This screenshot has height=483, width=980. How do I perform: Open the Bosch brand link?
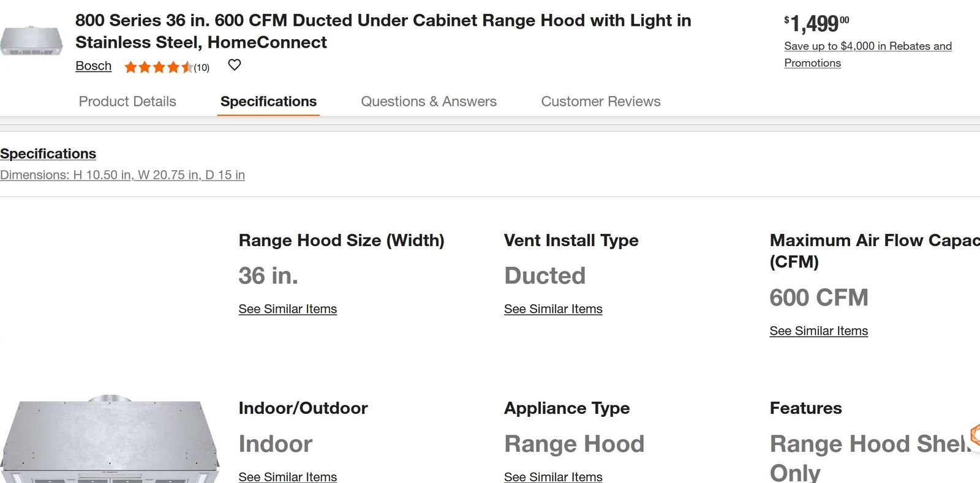coord(93,66)
